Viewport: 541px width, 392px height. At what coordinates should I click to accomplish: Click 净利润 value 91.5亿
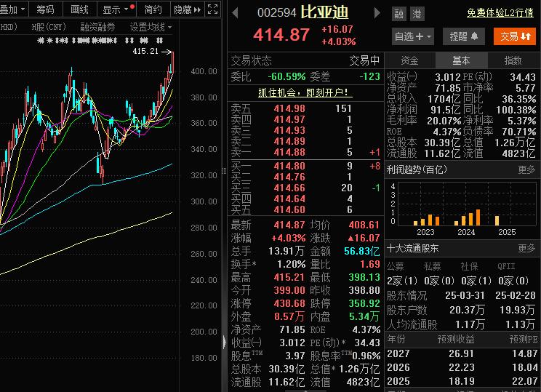(446, 110)
